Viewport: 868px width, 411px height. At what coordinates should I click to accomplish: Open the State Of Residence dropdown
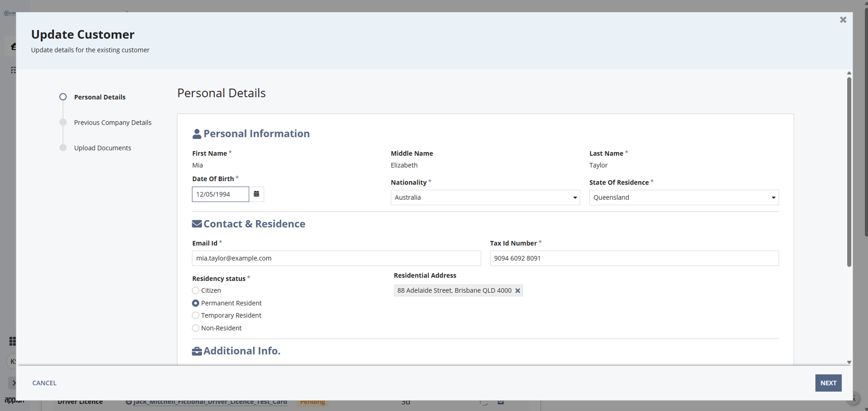coord(684,197)
